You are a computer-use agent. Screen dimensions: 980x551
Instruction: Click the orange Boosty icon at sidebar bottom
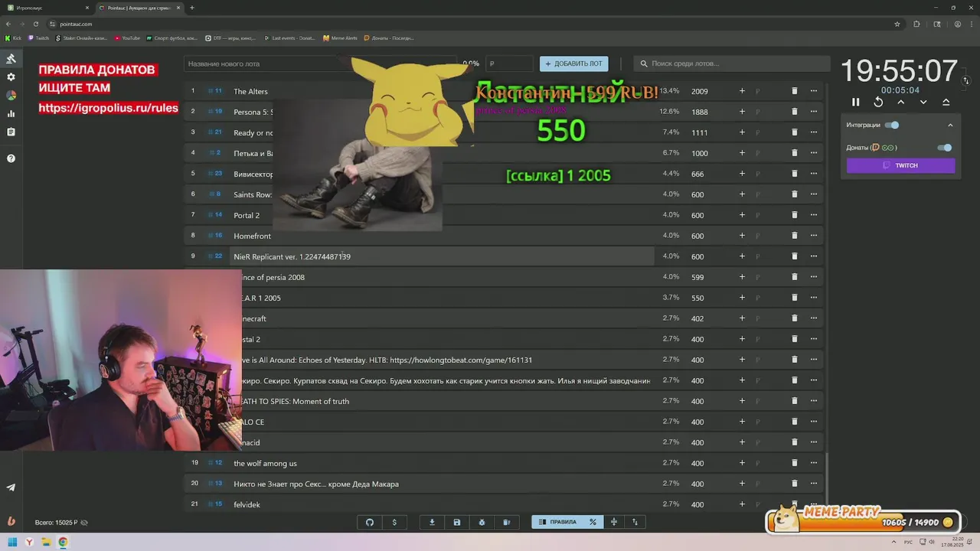tap(11, 521)
